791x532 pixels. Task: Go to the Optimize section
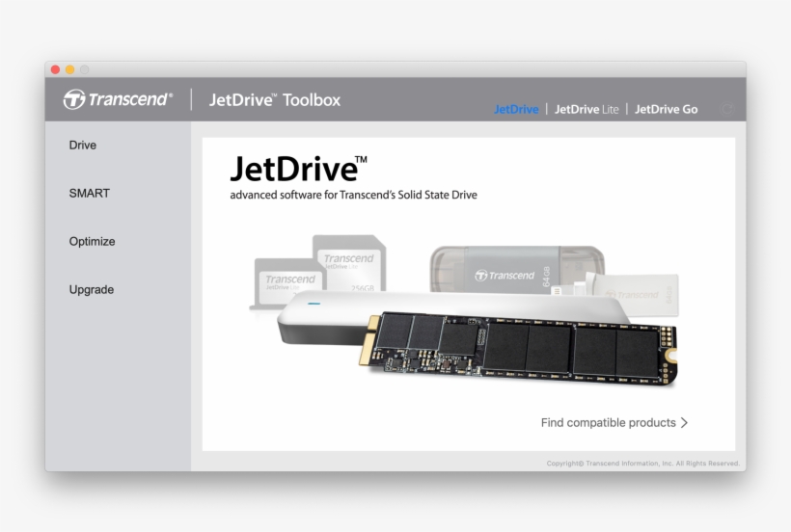pyautogui.click(x=92, y=242)
